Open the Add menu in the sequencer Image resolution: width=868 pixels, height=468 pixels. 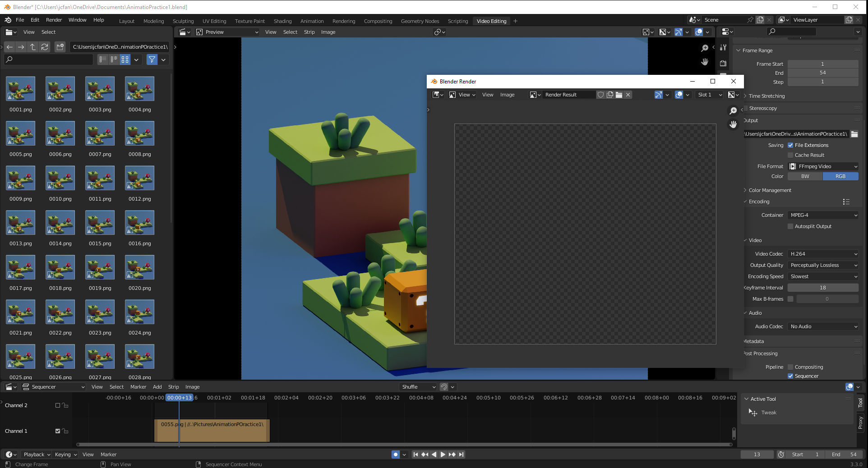(x=157, y=387)
